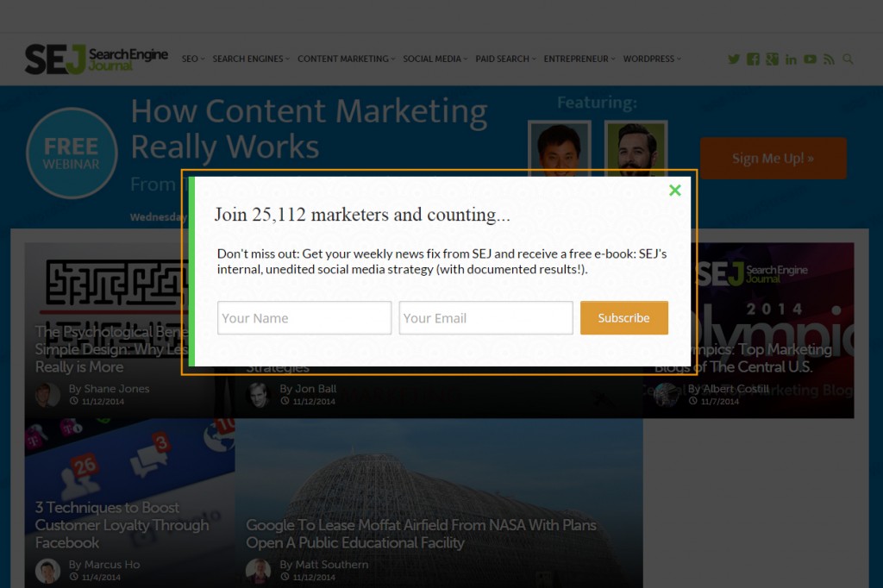
Task: Open the Google Plus icon in header
Action: (772, 59)
